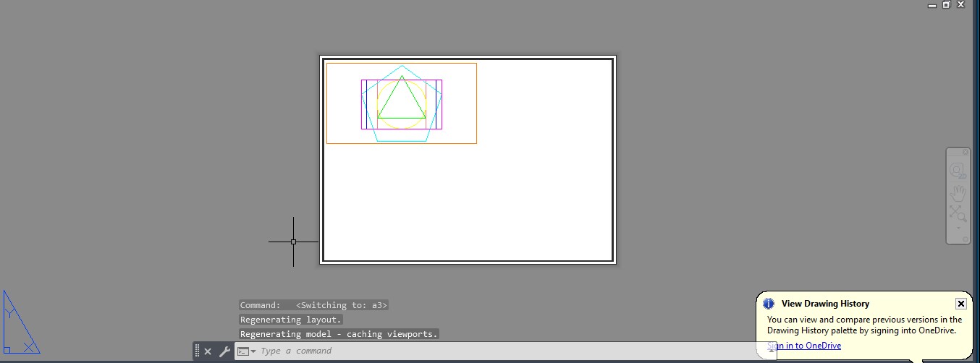
Task: Minimize the drawing window
Action: [x=932, y=4]
